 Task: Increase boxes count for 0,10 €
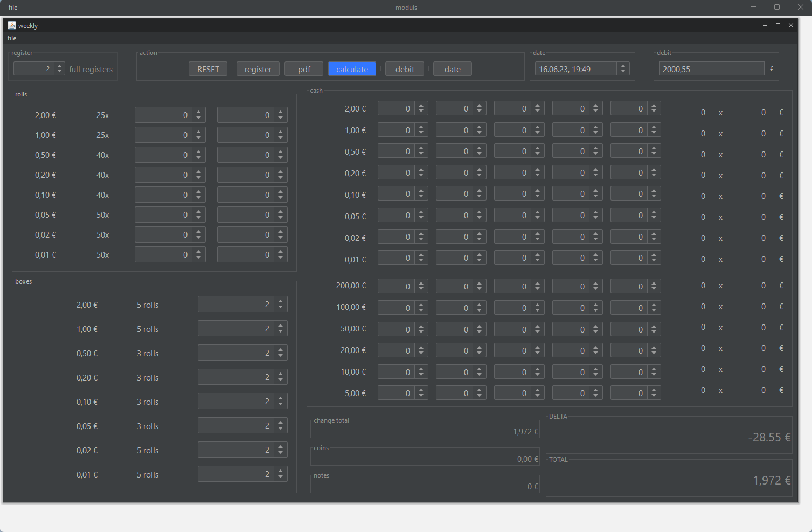click(281, 398)
